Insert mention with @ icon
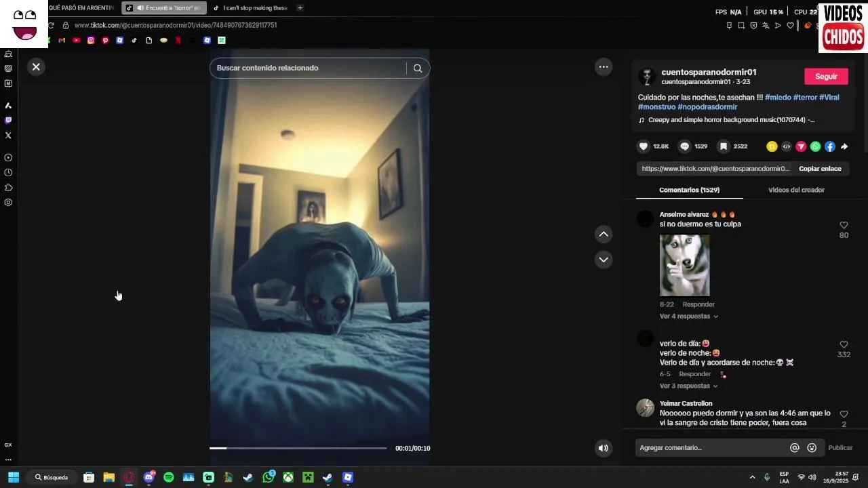The image size is (868, 488). click(795, 448)
